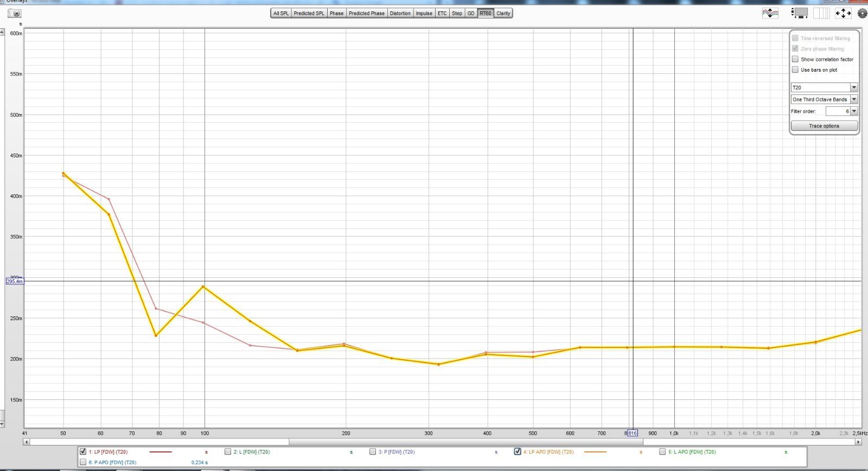The image size is (868, 471).
Task: Click the data point at 100 Hz peak
Action: point(203,287)
